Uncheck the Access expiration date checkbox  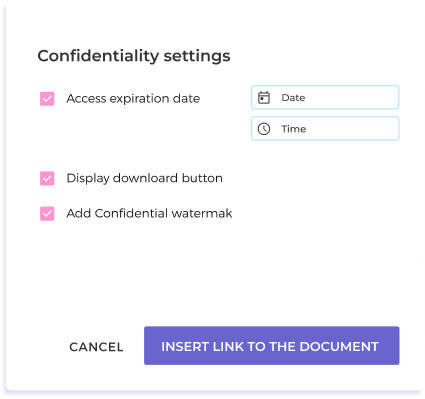point(47,99)
